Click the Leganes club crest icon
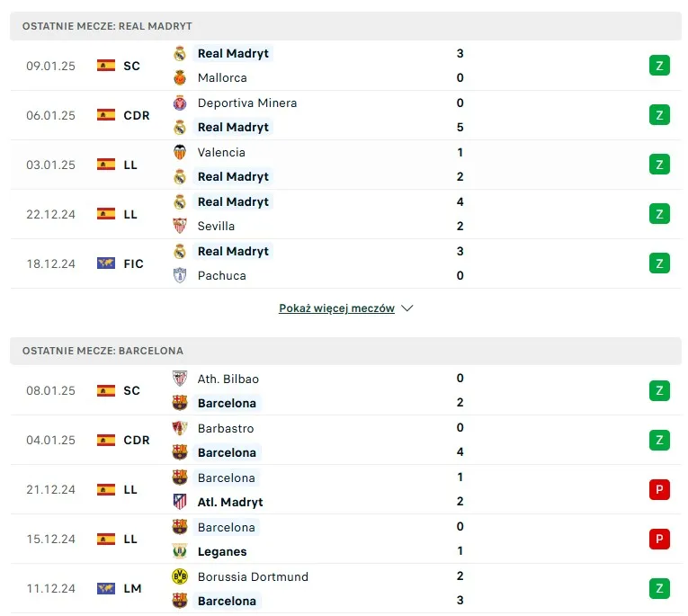 pos(180,552)
